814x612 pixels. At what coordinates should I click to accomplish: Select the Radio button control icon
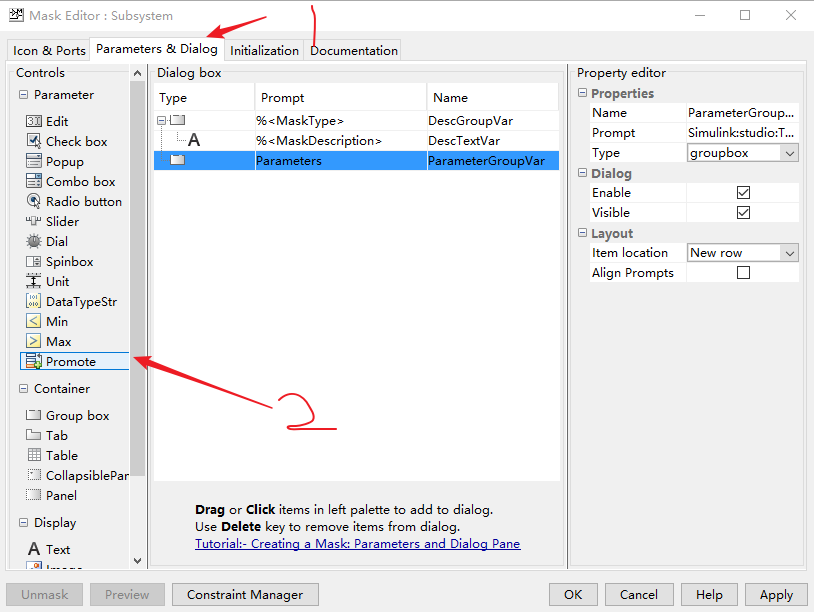click(x=34, y=201)
